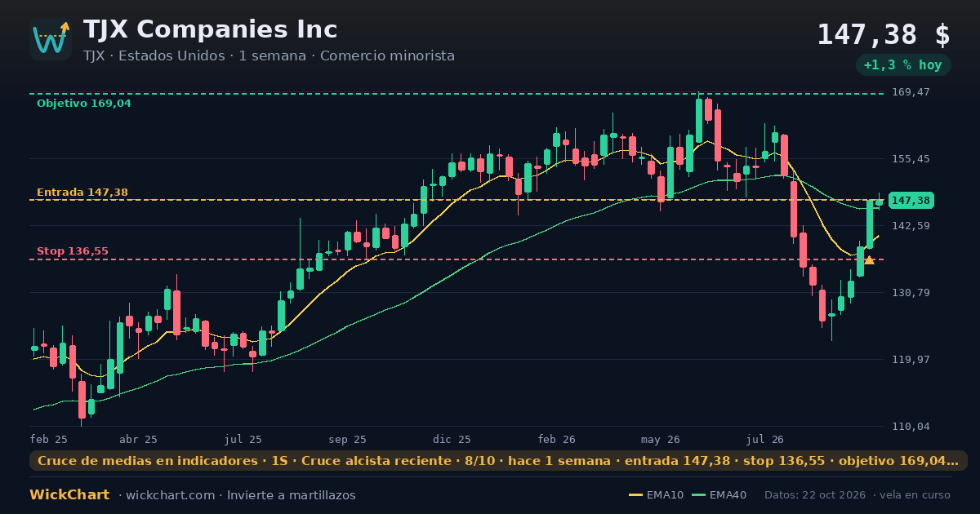The height and width of the screenshot is (514, 980).
Task: Click the 'Entrada 147,38' level label
Action: pos(82,193)
